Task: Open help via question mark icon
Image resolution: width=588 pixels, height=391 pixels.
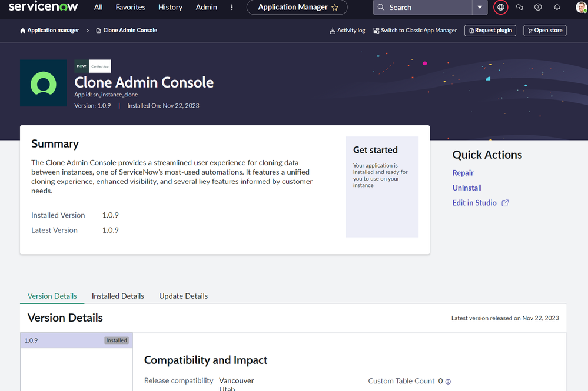Action: [537, 7]
